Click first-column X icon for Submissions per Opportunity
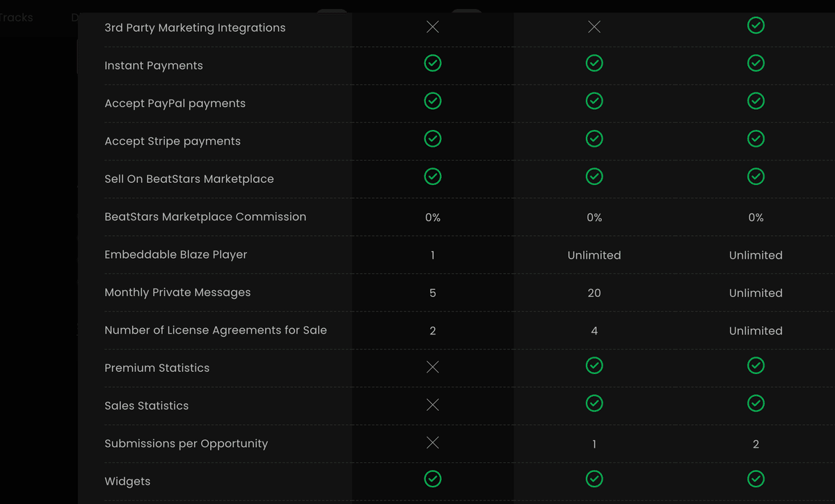The image size is (835, 504). (433, 442)
